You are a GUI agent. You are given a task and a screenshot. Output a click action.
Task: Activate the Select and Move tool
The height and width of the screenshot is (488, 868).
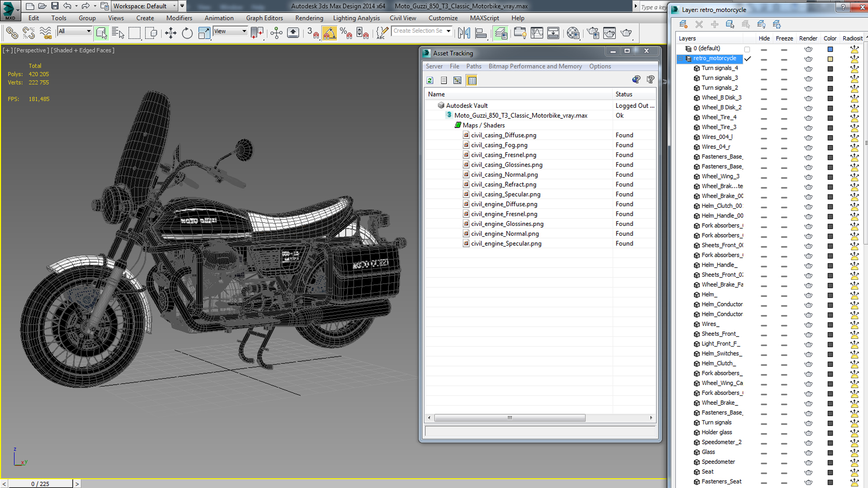tap(170, 33)
